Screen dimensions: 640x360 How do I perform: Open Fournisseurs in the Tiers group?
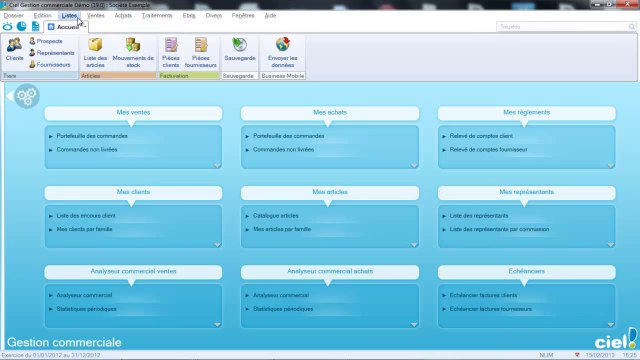(x=49, y=64)
